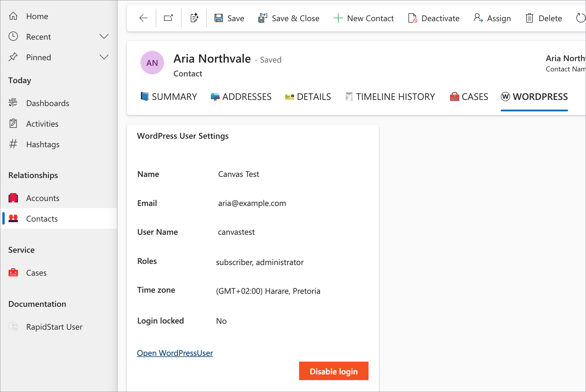Click the Pinned pushpin icon
This screenshot has height=392, width=586.
[13, 57]
